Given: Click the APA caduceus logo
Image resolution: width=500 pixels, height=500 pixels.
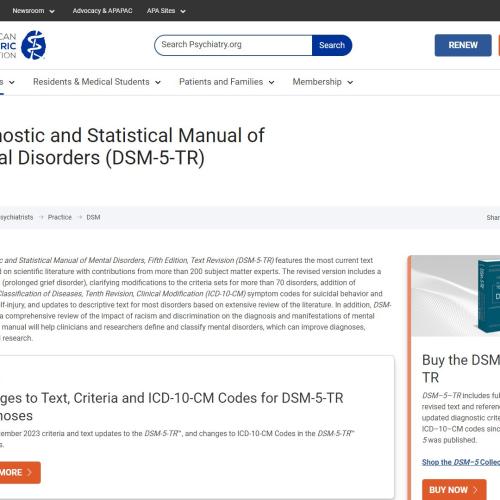Looking at the screenshot, I should [33, 45].
